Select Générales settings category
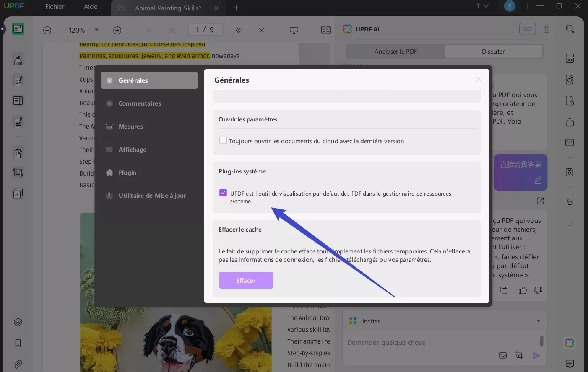The height and width of the screenshot is (372, 588). (149, 80)
